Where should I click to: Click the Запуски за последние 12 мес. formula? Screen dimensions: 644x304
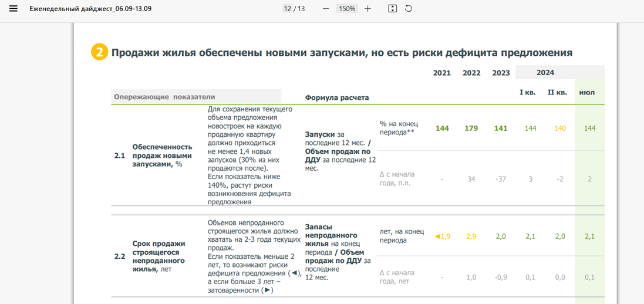click(x=340, y=151)
